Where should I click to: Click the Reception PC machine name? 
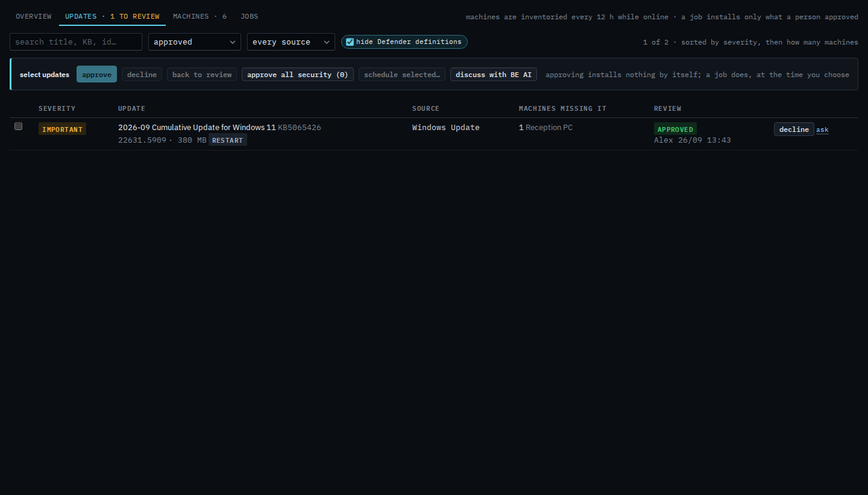point(549,127)
